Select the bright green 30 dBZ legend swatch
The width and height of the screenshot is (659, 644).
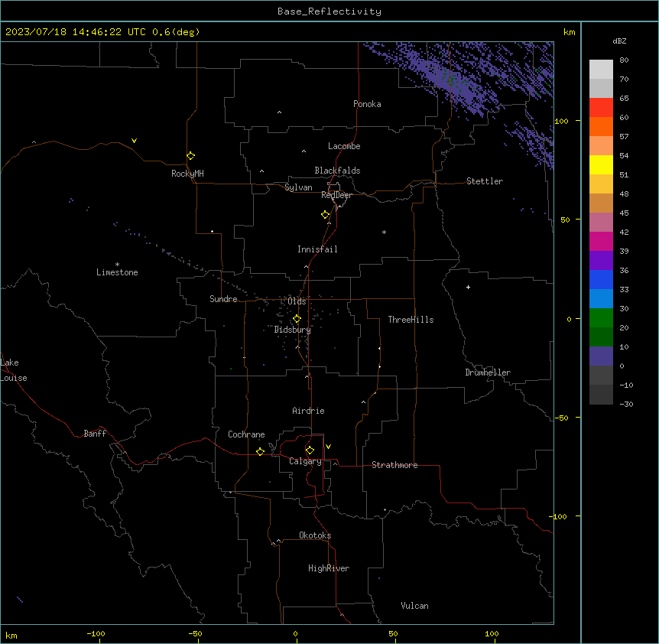[x=601, y=318]
